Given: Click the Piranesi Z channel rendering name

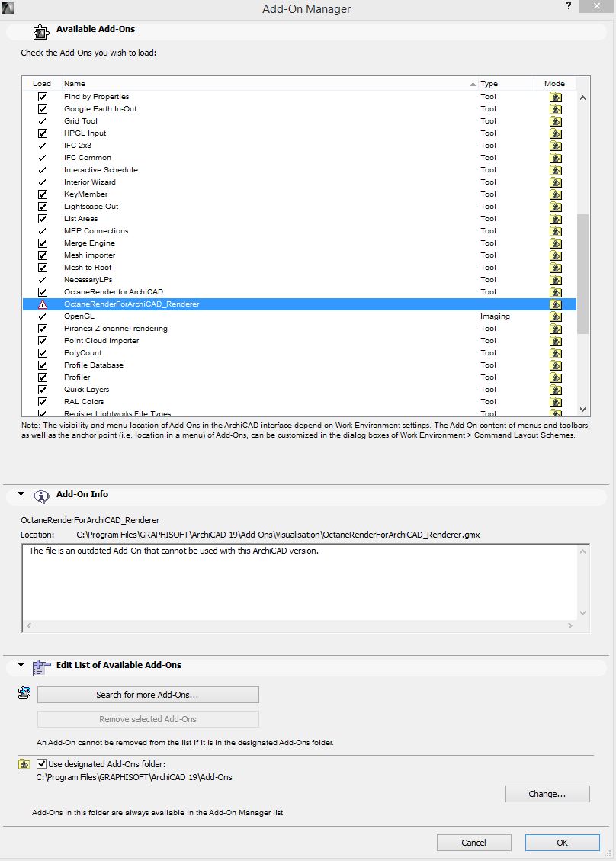Looking at the screenshot, I should (x=115, y=329).
